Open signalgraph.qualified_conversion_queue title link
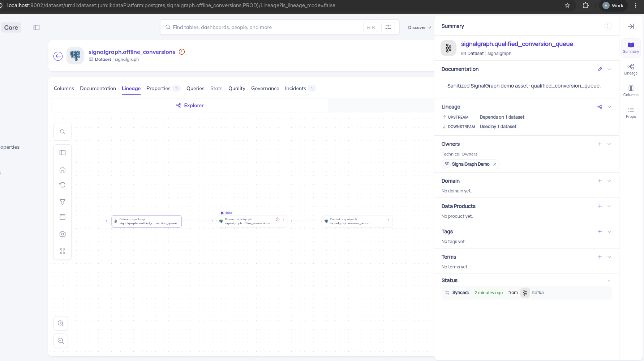The width and height of the screenshot is (644, 361). click(x=517, y=44)
